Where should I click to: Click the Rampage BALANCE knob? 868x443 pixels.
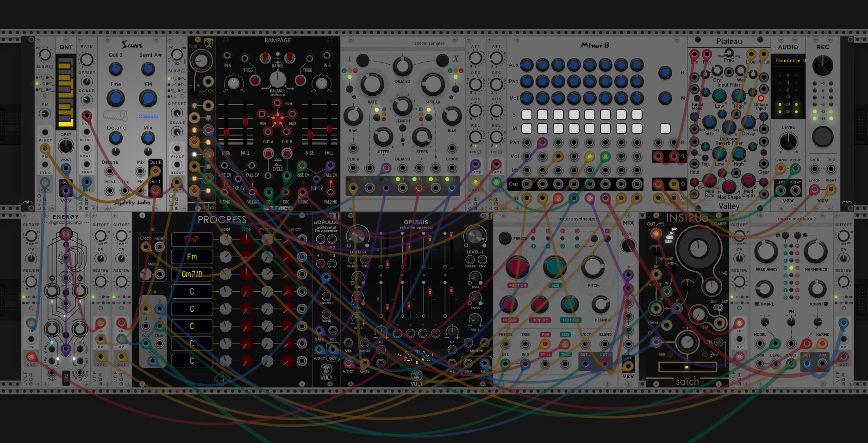[x=277, y=79]
